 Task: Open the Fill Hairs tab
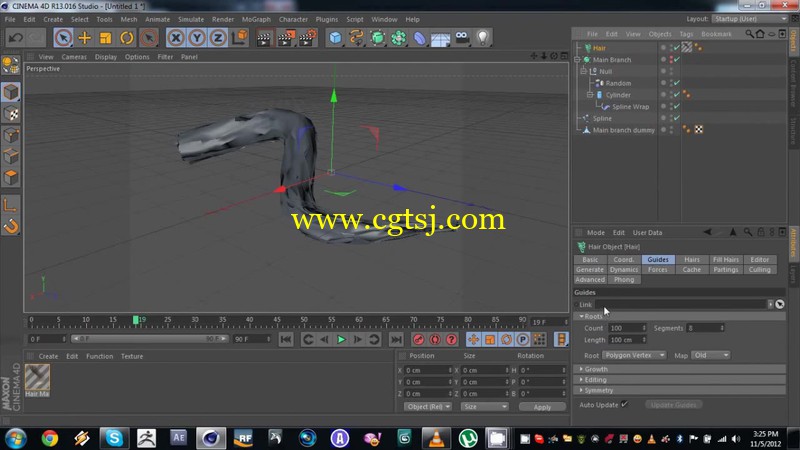point(726,260)
